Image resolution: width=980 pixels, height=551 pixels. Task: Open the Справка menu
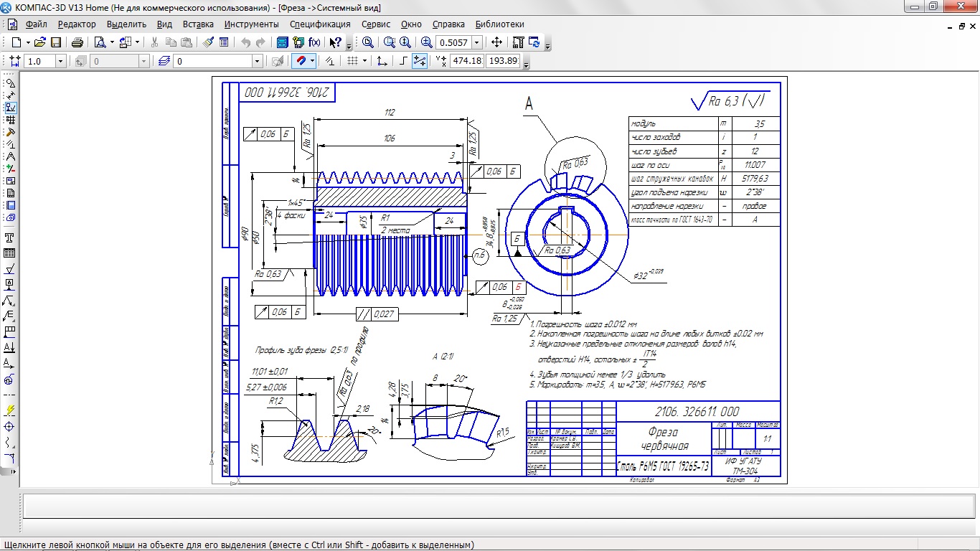point(448,24)
